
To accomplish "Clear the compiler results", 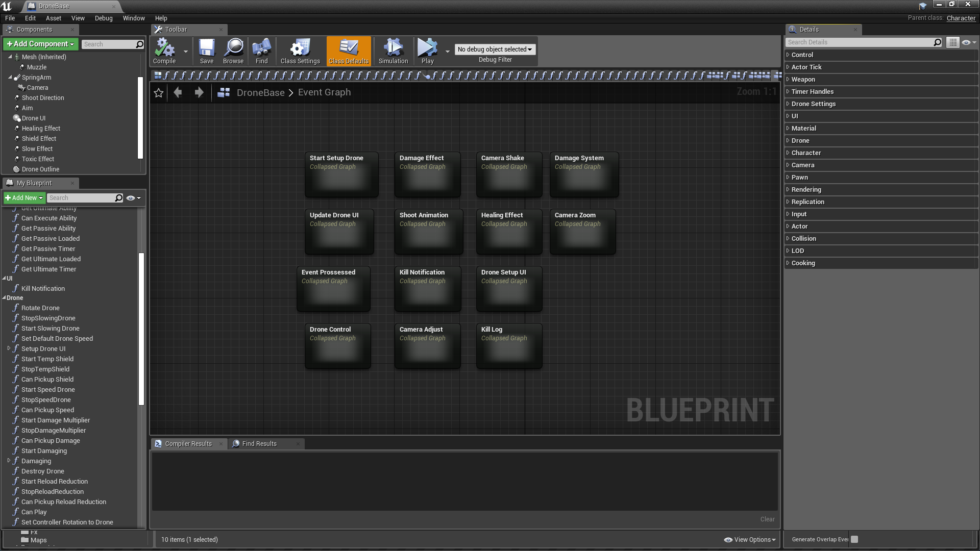I will (767, 519).
